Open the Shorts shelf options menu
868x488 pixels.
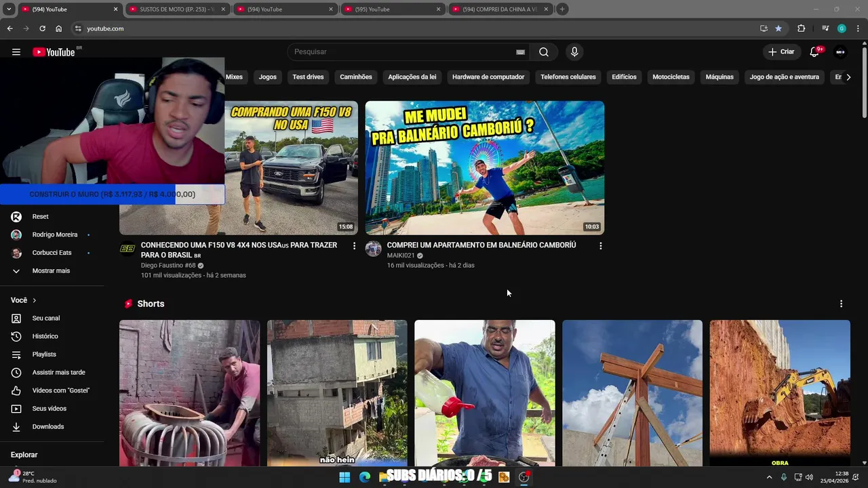(841, 304)
